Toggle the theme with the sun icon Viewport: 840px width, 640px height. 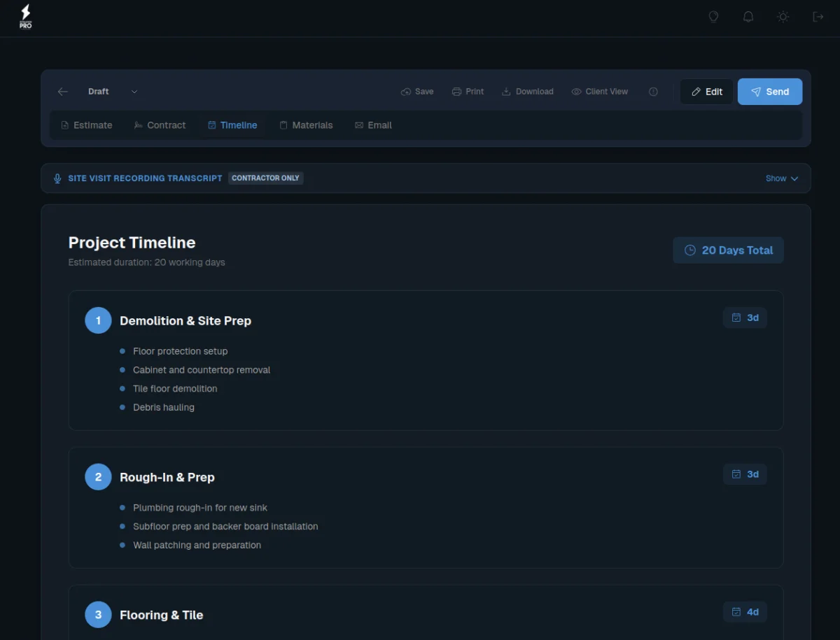783,16
